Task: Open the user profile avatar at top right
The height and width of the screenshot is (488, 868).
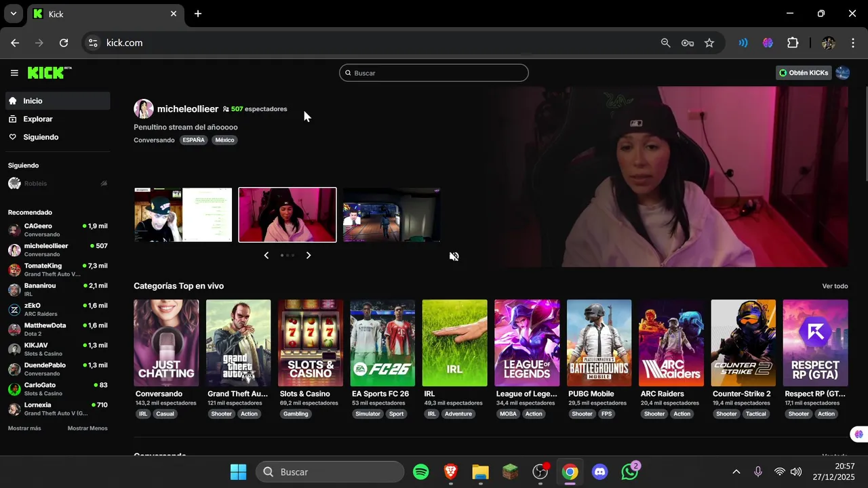Action: (x=842, y=73)
